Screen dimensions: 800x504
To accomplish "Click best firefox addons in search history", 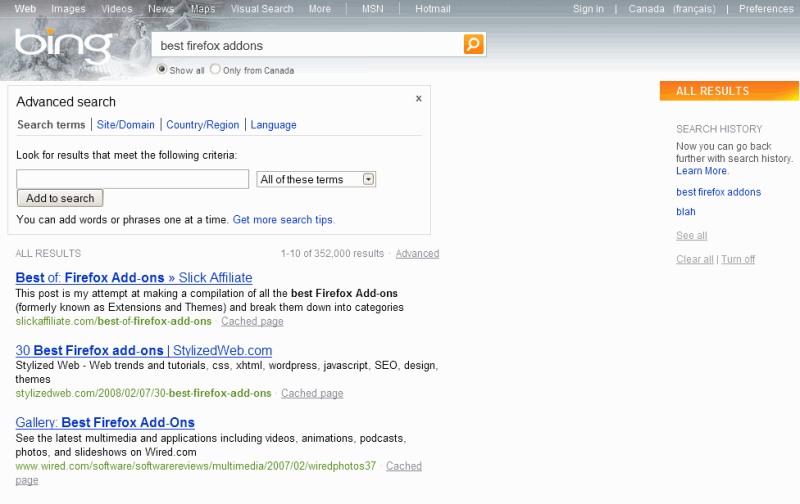I will point(718,192).
